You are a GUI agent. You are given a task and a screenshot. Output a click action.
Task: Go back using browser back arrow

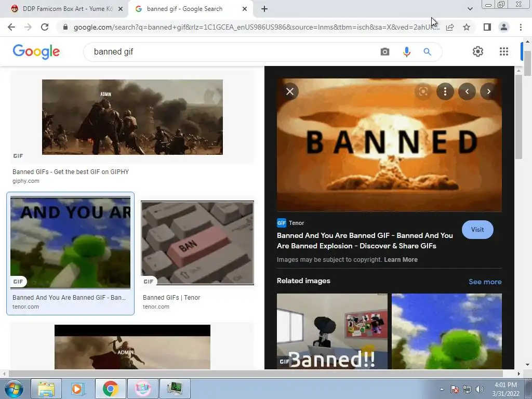(11, 27)
